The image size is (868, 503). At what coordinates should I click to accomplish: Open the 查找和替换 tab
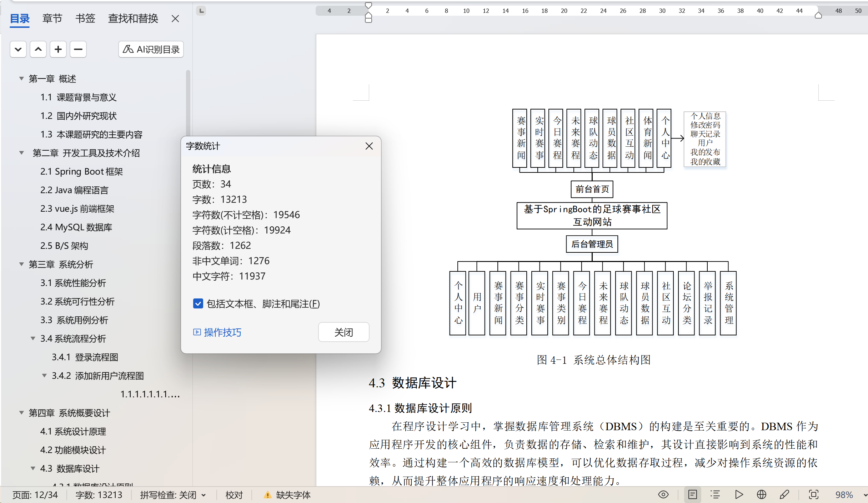(x=133, y=18)
